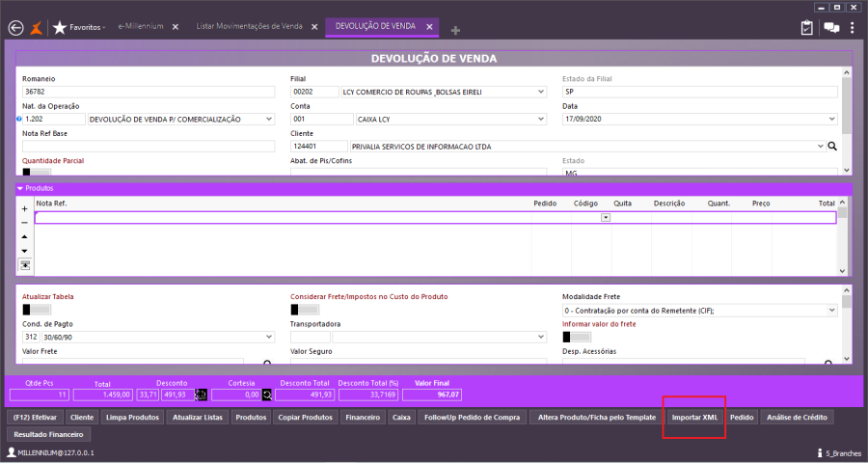Click Altera Produto/Ficha pelo Template button

[x=597, y=417]
